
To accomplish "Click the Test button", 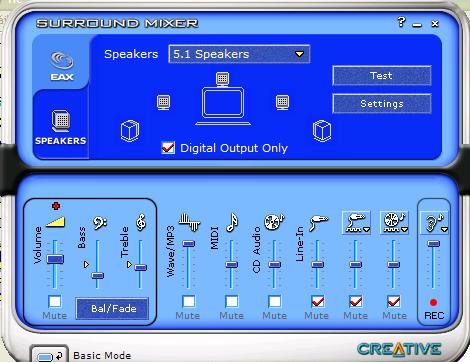I will pyautogui.click(x=382, y=76).
